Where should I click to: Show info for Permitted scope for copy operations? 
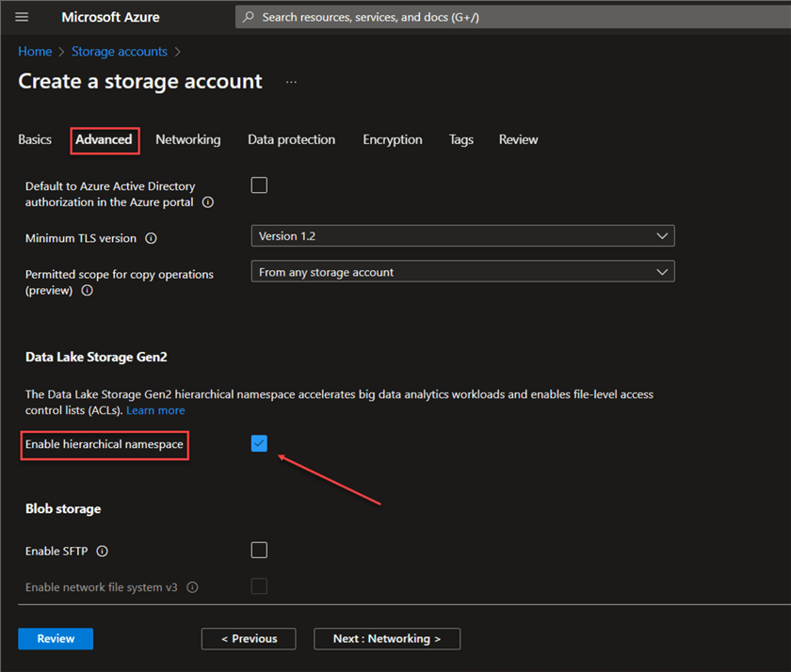pyautogui.click(x=87, y=291)
